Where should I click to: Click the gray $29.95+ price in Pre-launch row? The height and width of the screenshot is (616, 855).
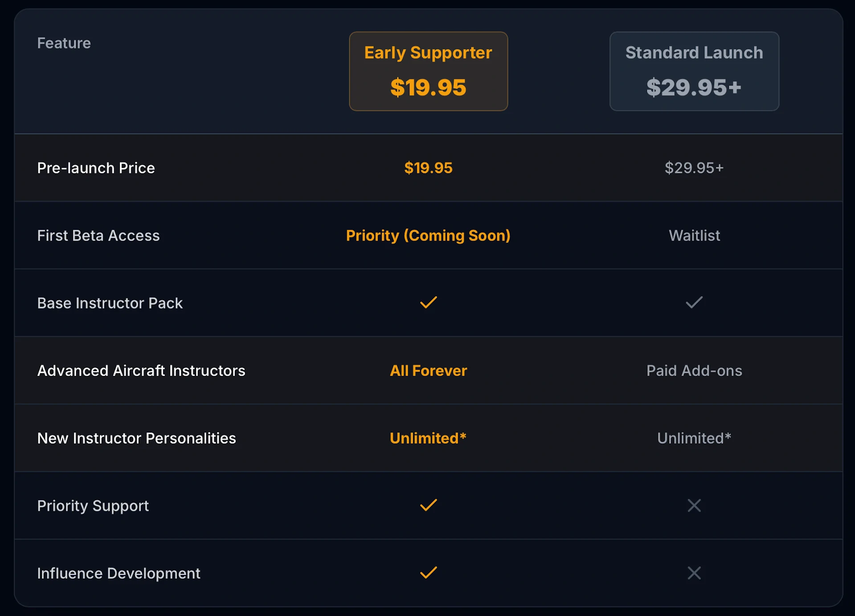pos(694,168)
